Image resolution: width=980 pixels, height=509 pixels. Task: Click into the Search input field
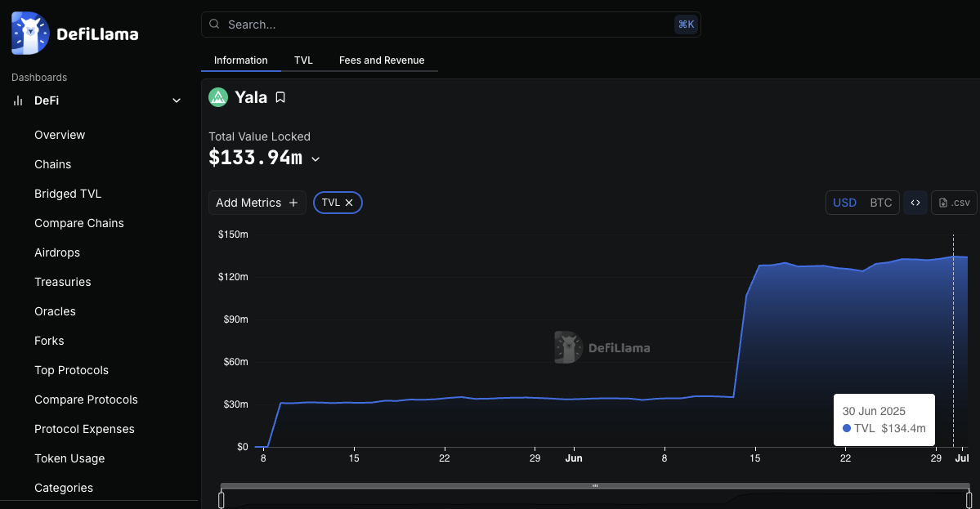[x=450, y=25]
